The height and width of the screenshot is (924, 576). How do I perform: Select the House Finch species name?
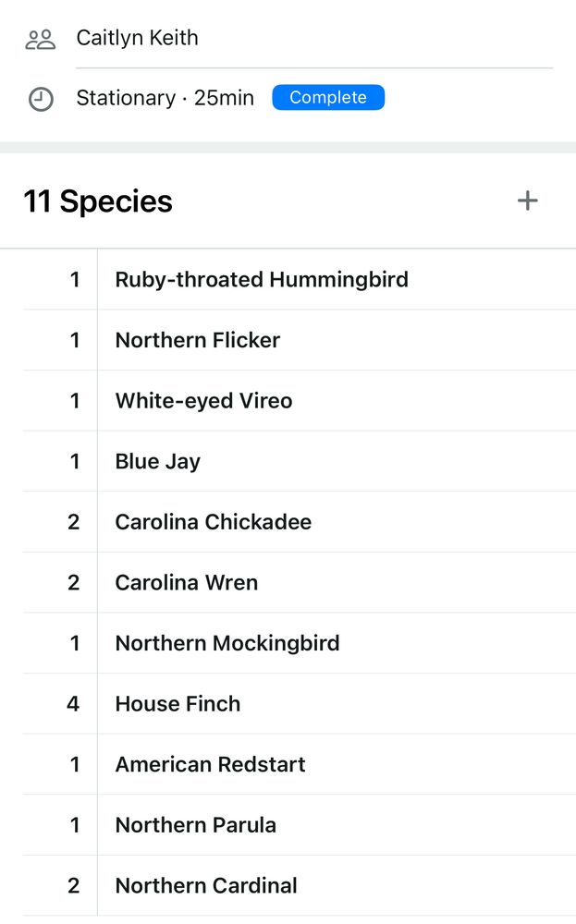tap(178, 703)
